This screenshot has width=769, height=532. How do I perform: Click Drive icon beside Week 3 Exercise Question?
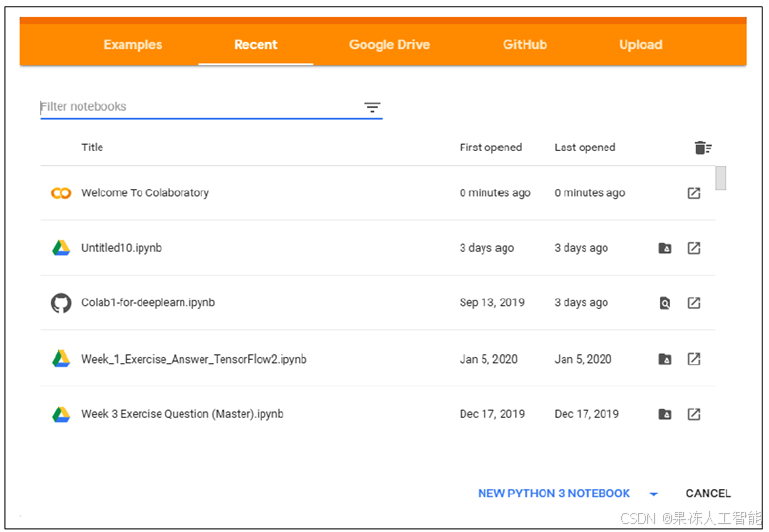tap(61, 414)
